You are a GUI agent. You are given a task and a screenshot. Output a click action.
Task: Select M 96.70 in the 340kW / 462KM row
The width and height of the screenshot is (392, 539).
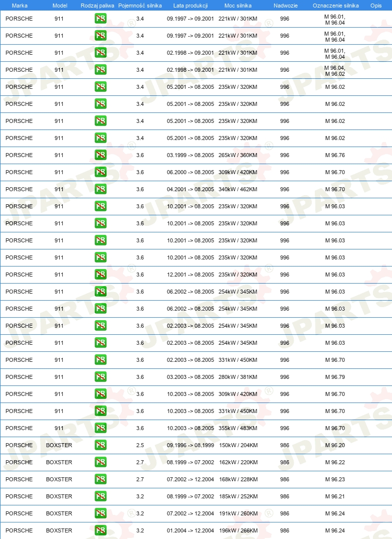335,189
